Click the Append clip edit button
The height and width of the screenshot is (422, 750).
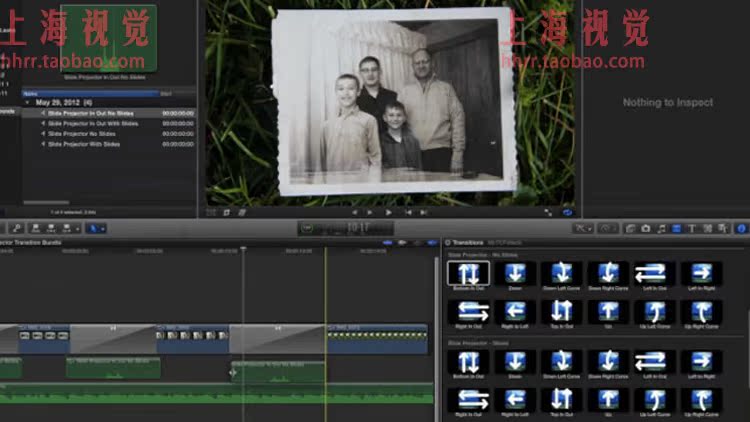pos(66,229)
